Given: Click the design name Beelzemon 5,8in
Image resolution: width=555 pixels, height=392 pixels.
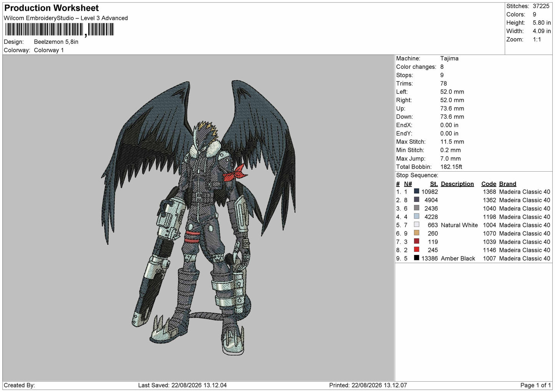Looking at the screenshot, I should pos(56,42).
